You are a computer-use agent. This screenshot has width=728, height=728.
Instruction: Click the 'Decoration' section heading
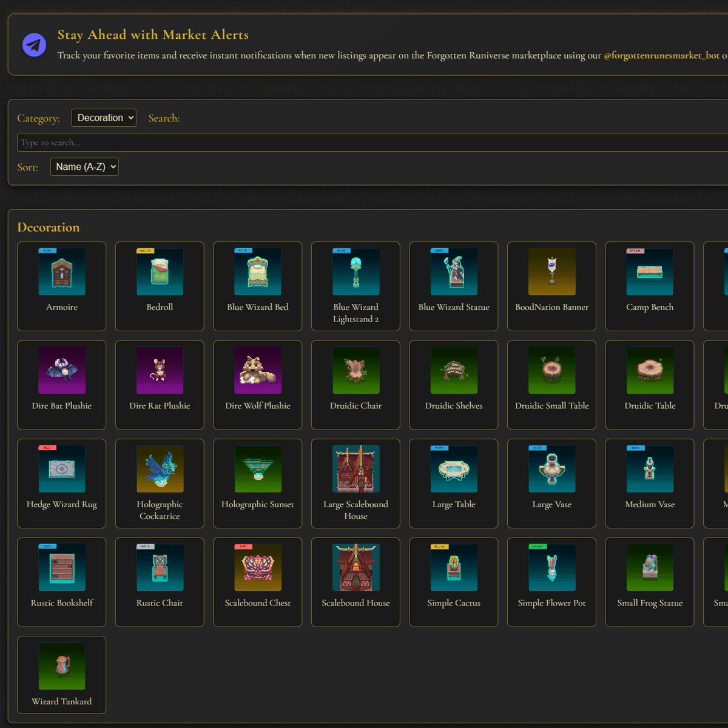(49, 227)
